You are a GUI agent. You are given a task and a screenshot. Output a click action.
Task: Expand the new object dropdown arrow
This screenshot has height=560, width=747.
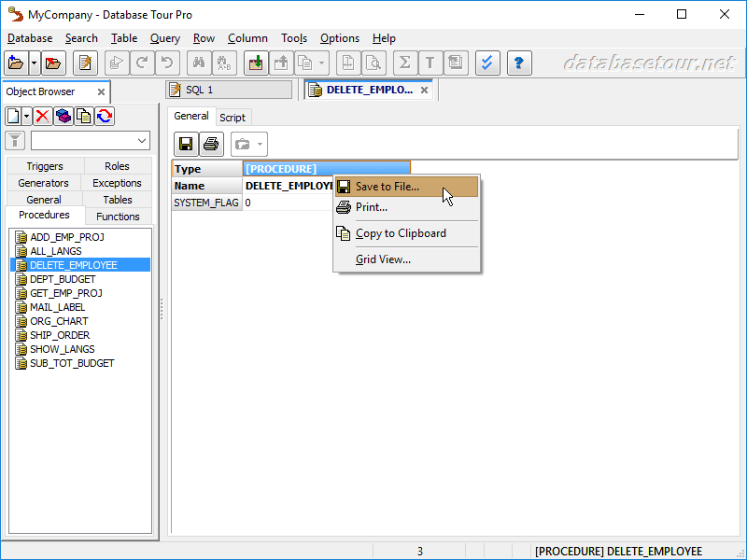click(x=26, y=116)
